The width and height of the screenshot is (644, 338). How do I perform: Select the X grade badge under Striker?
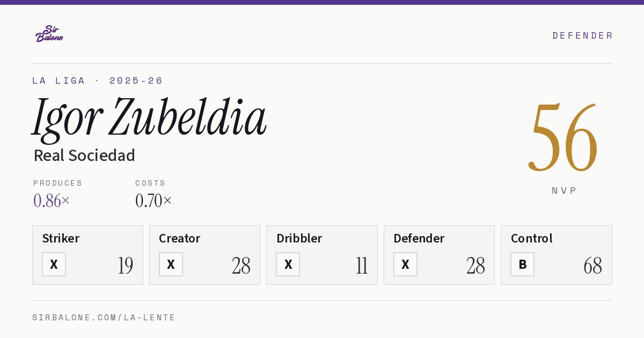tap(54, 264)
